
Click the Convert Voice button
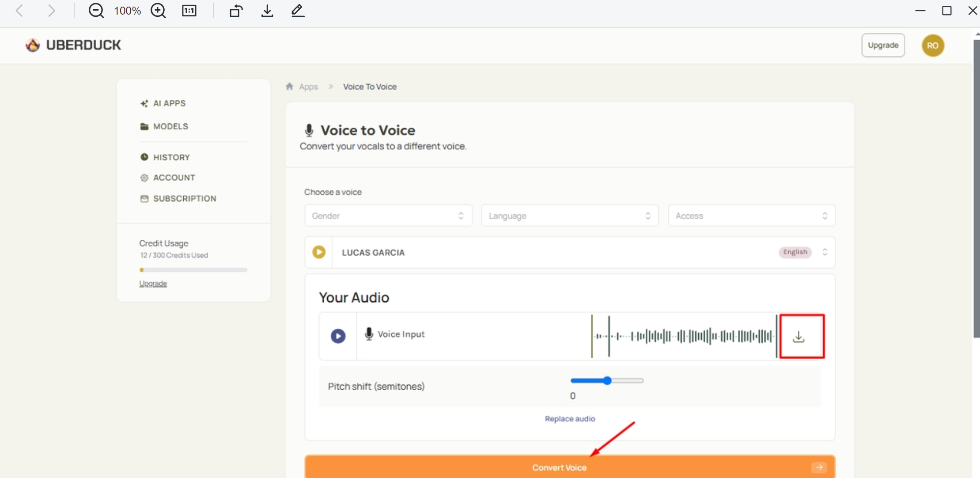click(x=559, y=467)
